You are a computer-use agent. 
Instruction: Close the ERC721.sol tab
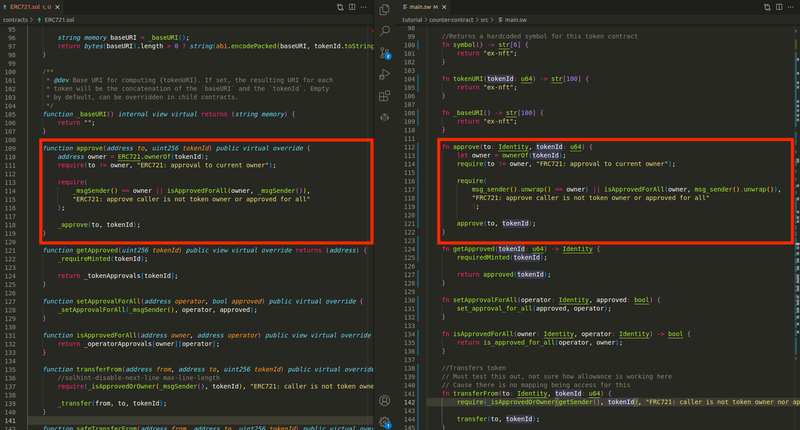(x=58, y=7)
